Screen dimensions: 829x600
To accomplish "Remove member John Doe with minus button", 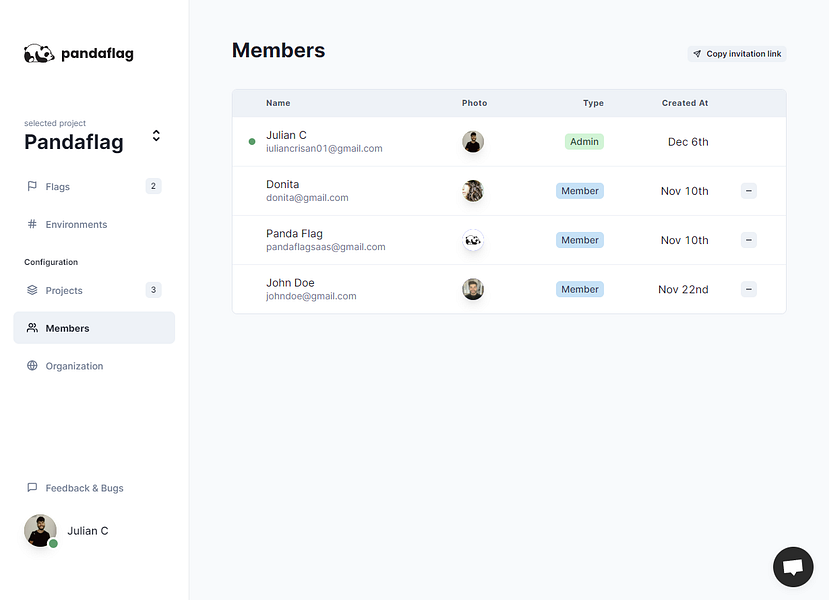I will 749,289.
